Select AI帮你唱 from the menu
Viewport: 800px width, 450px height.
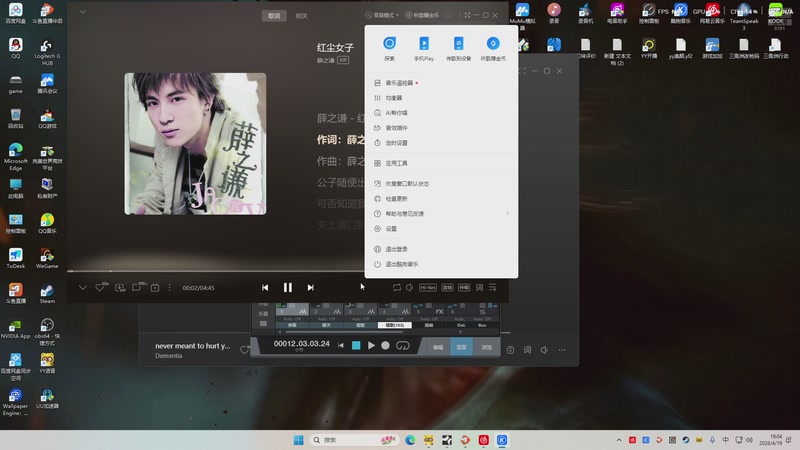tap(441, 113)
